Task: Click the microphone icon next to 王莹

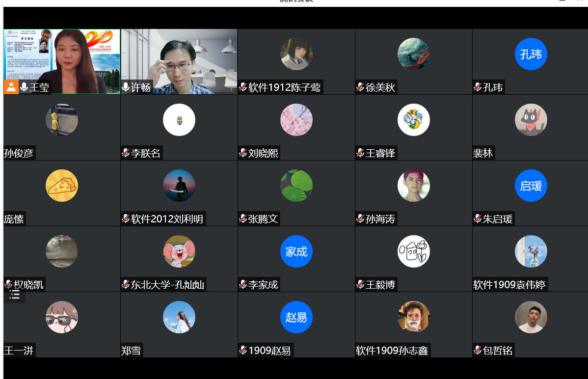Action: pyautogui.click(x=24, y=87)
